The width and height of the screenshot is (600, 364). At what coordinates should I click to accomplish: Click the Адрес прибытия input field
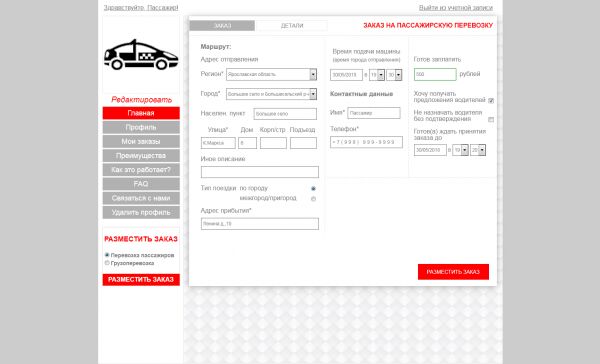pos(259,224)
